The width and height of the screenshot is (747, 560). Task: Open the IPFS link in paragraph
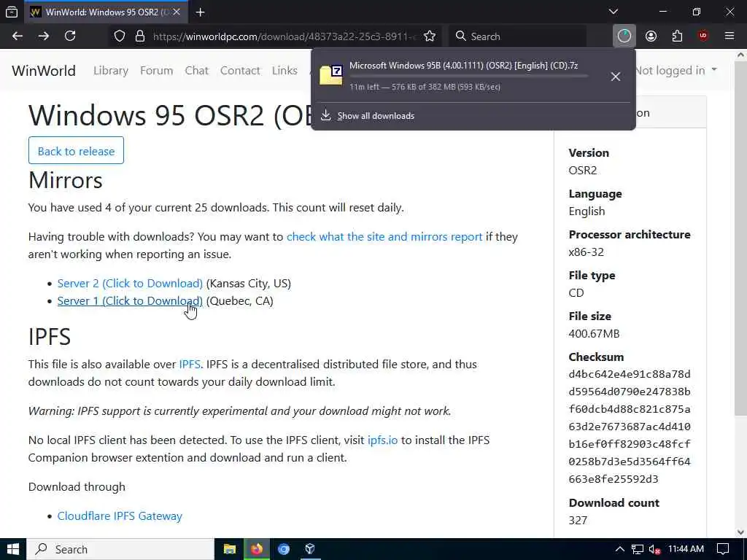[x=190, y=365]
